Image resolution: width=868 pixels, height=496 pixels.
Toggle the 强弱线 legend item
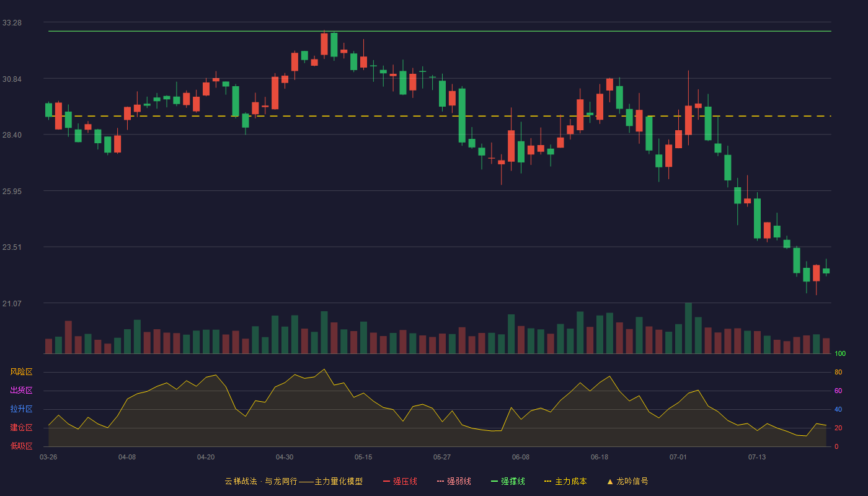coord(454,481)
